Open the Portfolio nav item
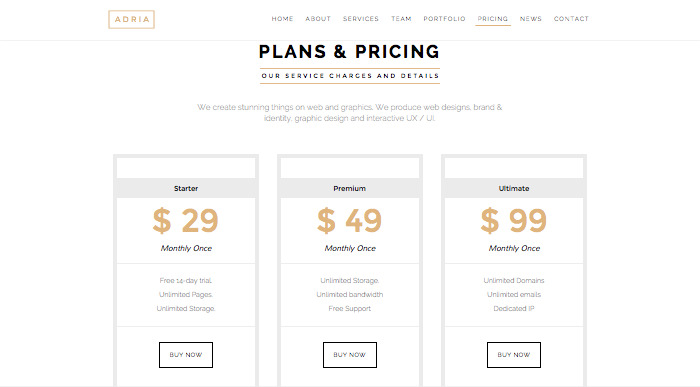Viewport: 700px width, 387px height. (444, 19)
